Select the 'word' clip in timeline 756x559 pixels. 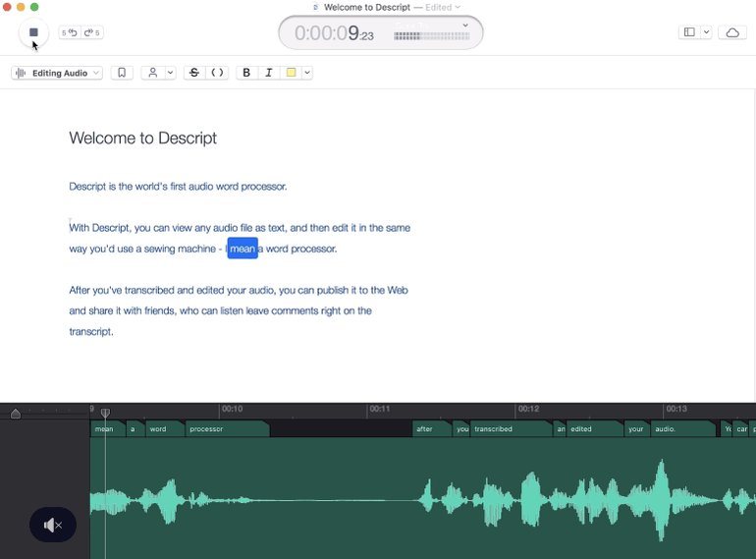coord(164,428)
